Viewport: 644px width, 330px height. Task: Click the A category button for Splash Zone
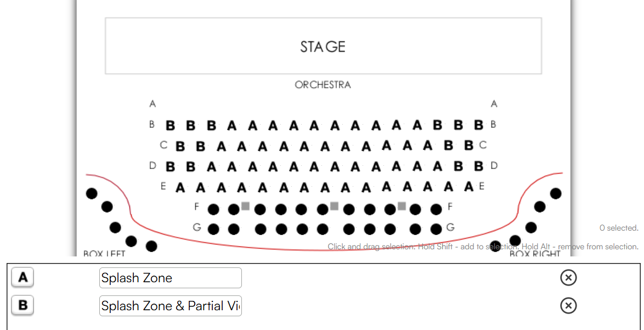[22, 277]
